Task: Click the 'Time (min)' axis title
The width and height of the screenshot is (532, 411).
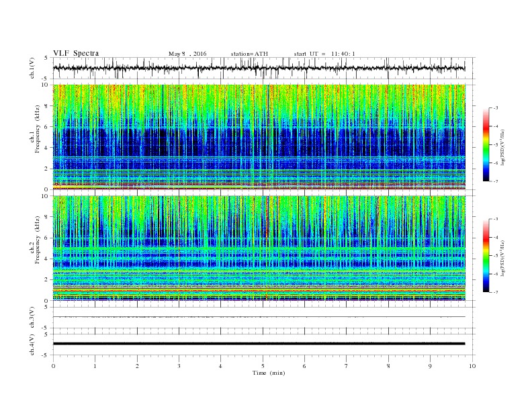Action: coord(269,373)
